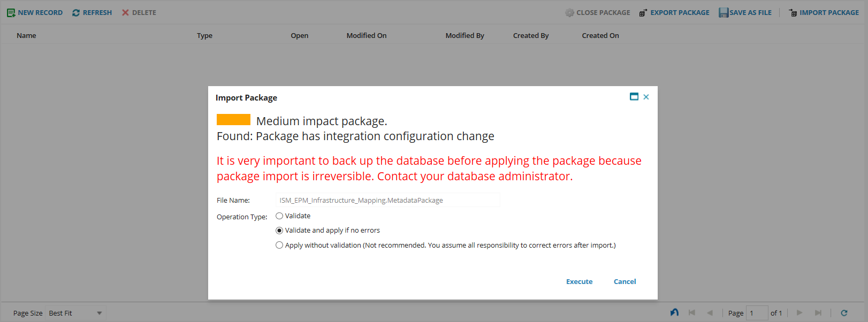The height and width of the screenshot is (322, 868).
Task: Select the Validate radio option
Action: (279, 216)
